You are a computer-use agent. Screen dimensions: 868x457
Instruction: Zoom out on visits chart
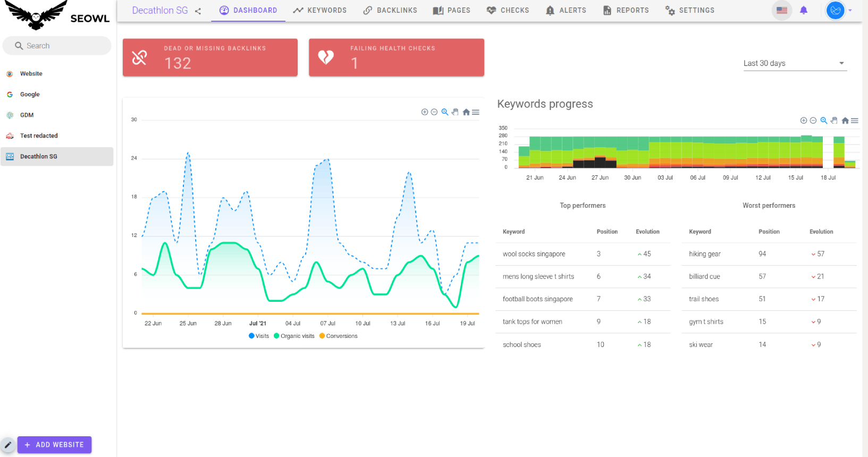coord(434,112)
